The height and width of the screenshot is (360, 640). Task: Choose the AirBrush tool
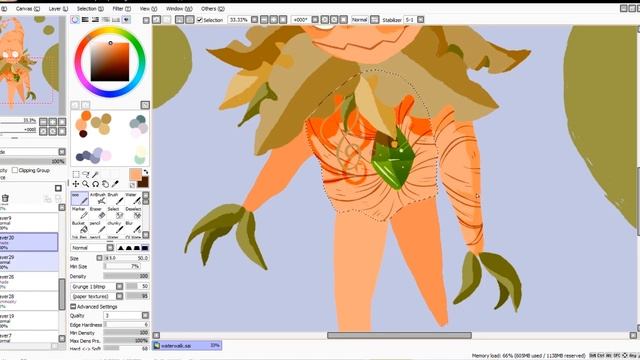tap(98, 198)
